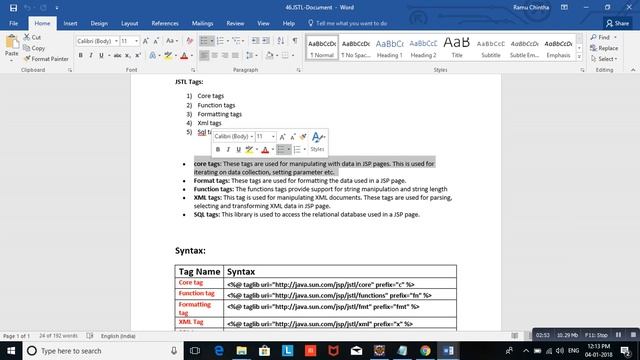The image size is (640, 360).
Task: Apply the Title style
Action: (x=457, y=48)
